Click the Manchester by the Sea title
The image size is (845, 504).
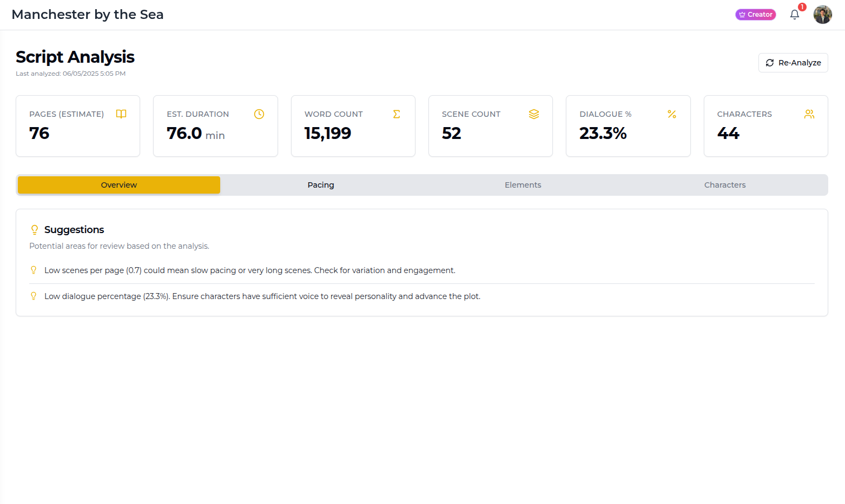(x=88, y=15)
